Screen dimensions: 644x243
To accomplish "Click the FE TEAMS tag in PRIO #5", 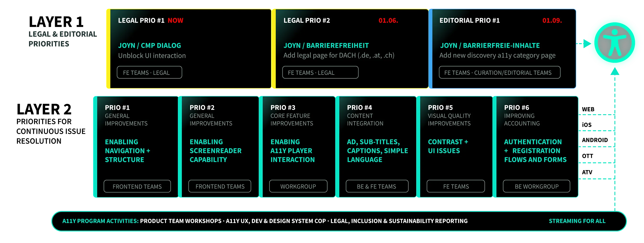I will tap(456, 186).
